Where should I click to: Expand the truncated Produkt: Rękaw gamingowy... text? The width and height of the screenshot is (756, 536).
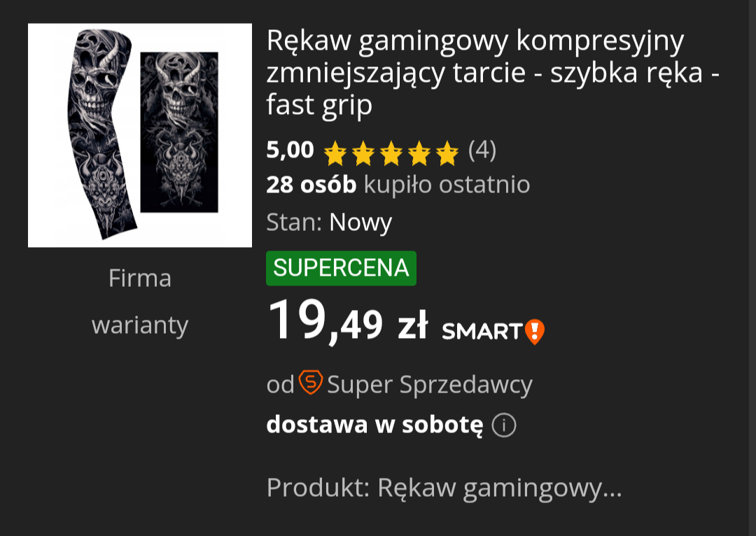[444, 488]
